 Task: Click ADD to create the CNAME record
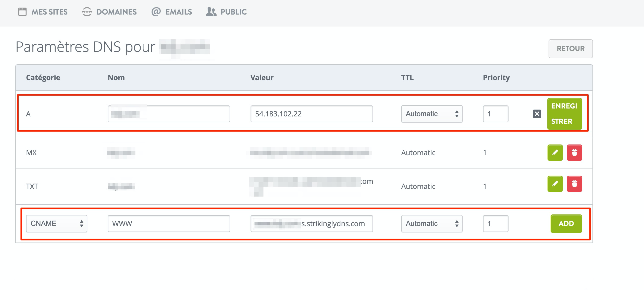coord(566,224)
